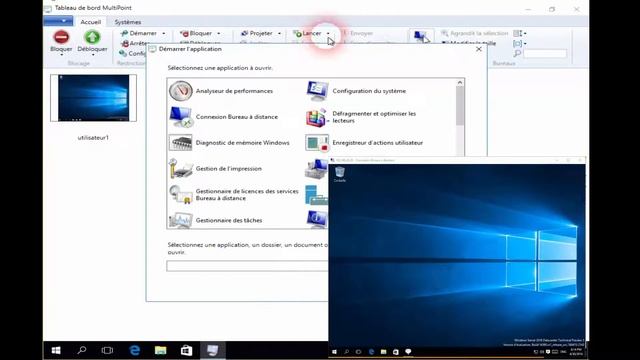This screenshot has width=640, height=360.
Task: Click the application list scrollbar thumb
Action: click(460, 106)
